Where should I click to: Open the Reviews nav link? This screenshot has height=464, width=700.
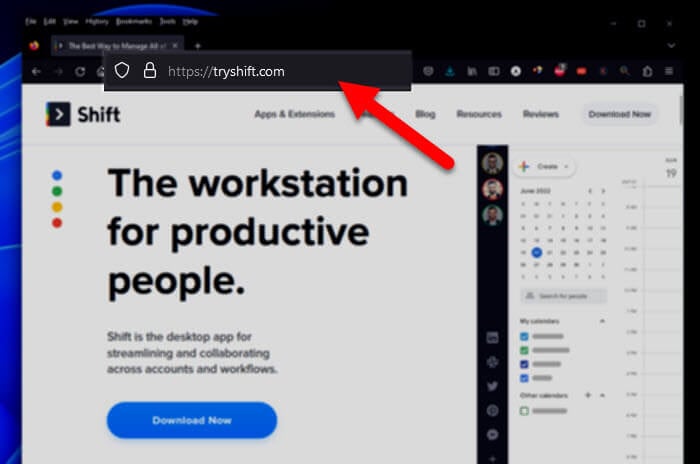(x=541, y=114)
